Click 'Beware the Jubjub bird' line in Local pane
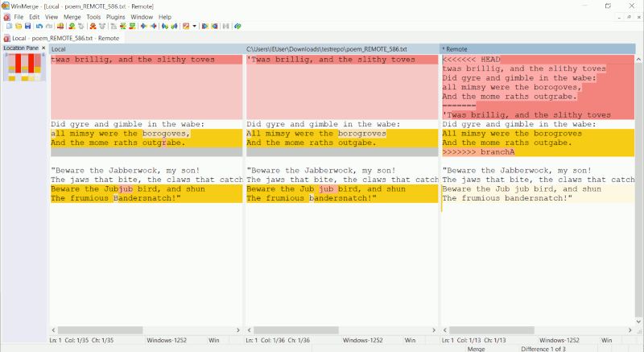 pyautogui.click(x=128, y=189)
